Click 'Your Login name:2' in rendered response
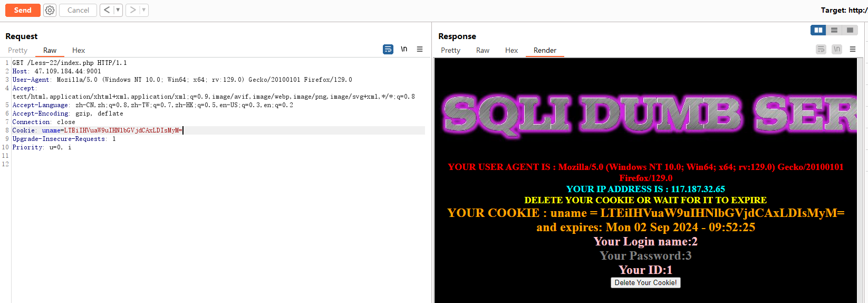Viewport: 868px width, 303px height. (645, 242)
